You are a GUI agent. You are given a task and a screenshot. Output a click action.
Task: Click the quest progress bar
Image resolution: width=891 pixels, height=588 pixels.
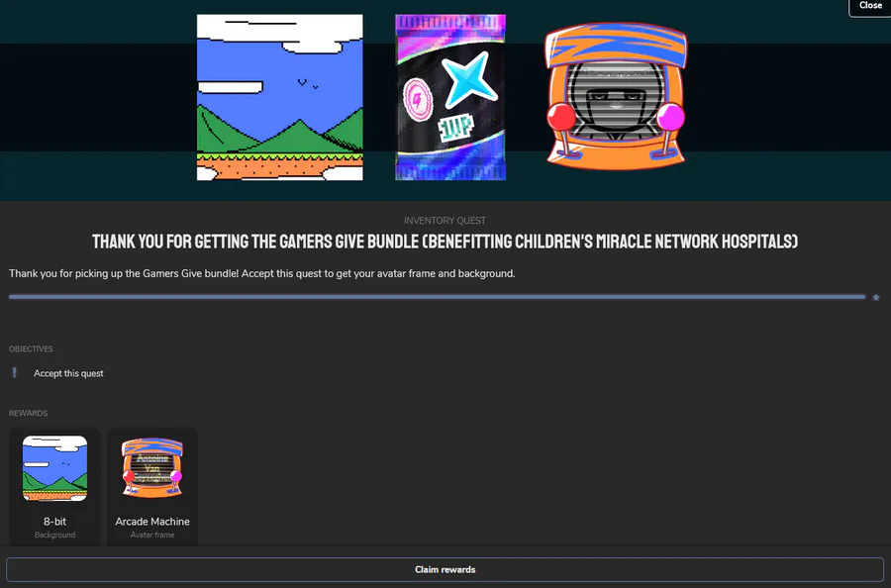(437, 297)
